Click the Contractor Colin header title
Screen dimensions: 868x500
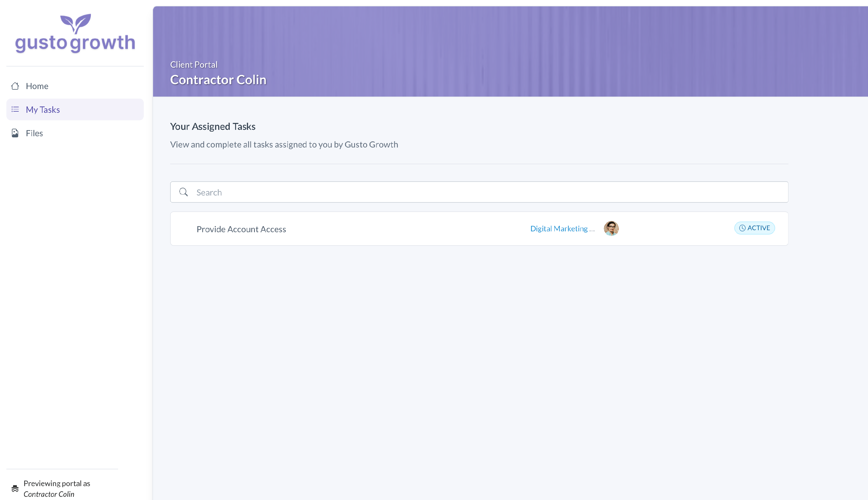[x=218, y=80]
